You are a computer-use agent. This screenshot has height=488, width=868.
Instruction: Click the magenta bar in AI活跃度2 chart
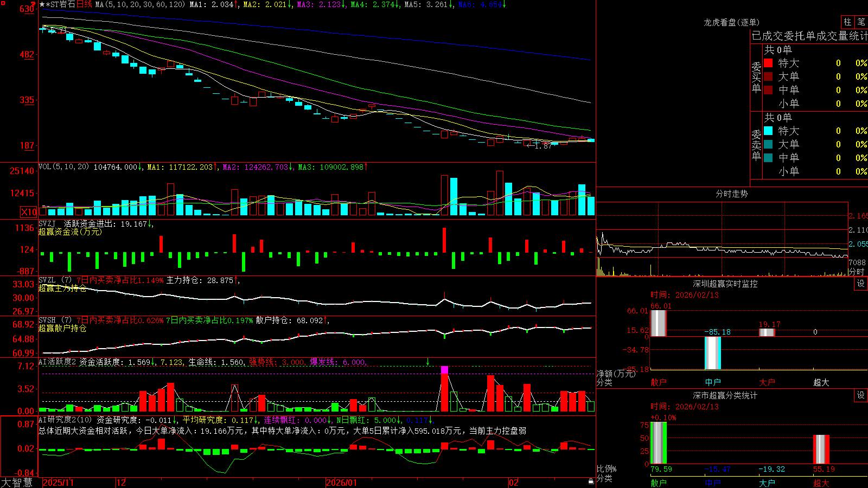[444, 370]
